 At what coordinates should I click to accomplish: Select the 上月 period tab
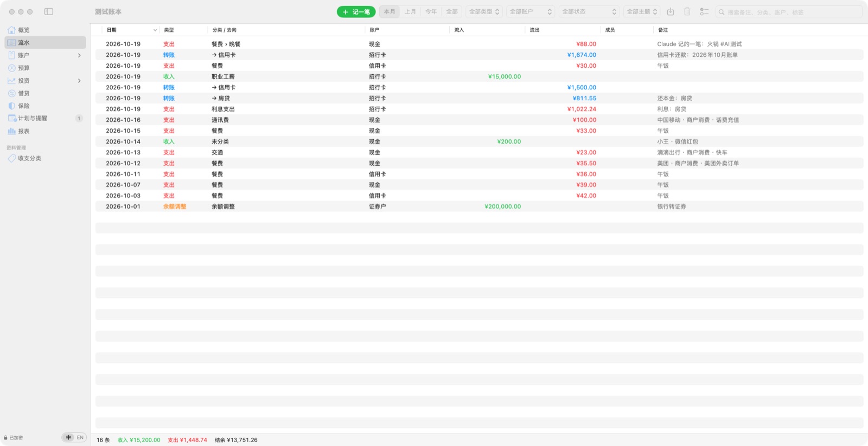coord(410,11)
